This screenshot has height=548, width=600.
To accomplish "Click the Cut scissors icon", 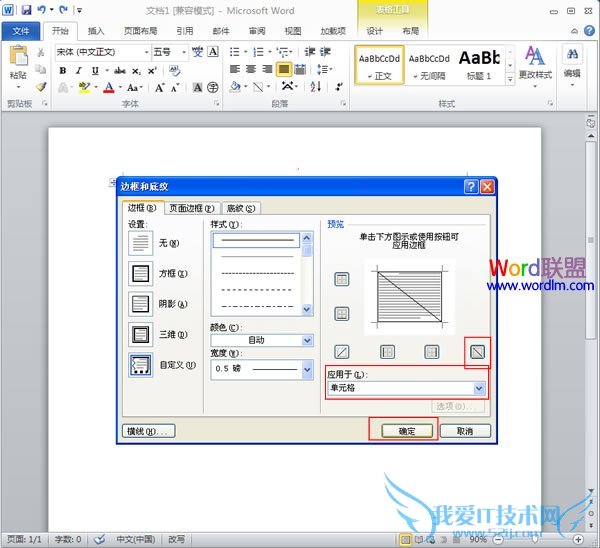I will click(x=41, y=52).
